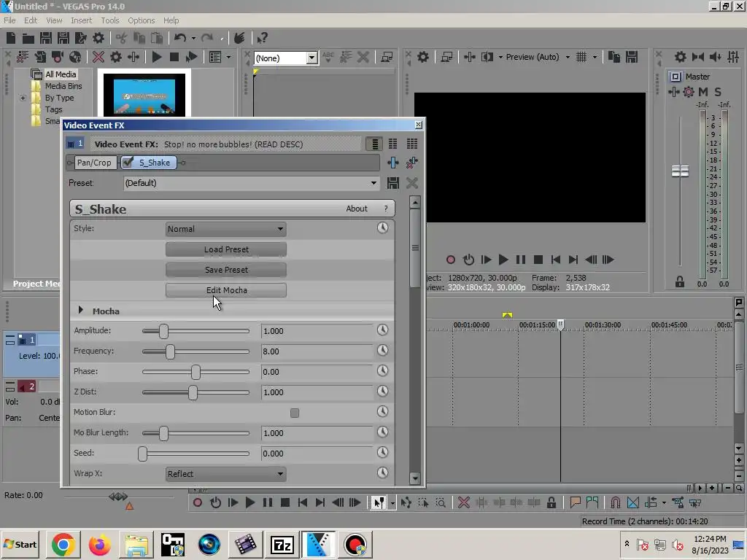Open the Undo history dropdown arrow
Screen dimensions: 747x560
tap(193, 38)
